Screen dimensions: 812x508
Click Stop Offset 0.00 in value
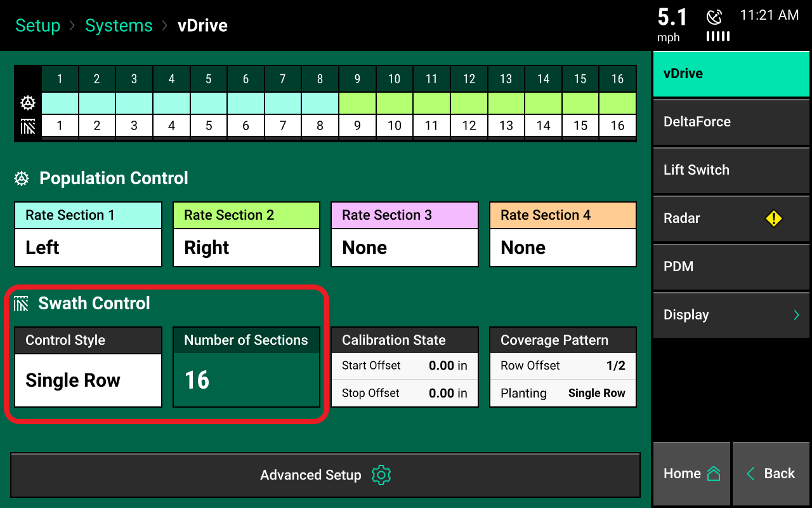[448, 393]
